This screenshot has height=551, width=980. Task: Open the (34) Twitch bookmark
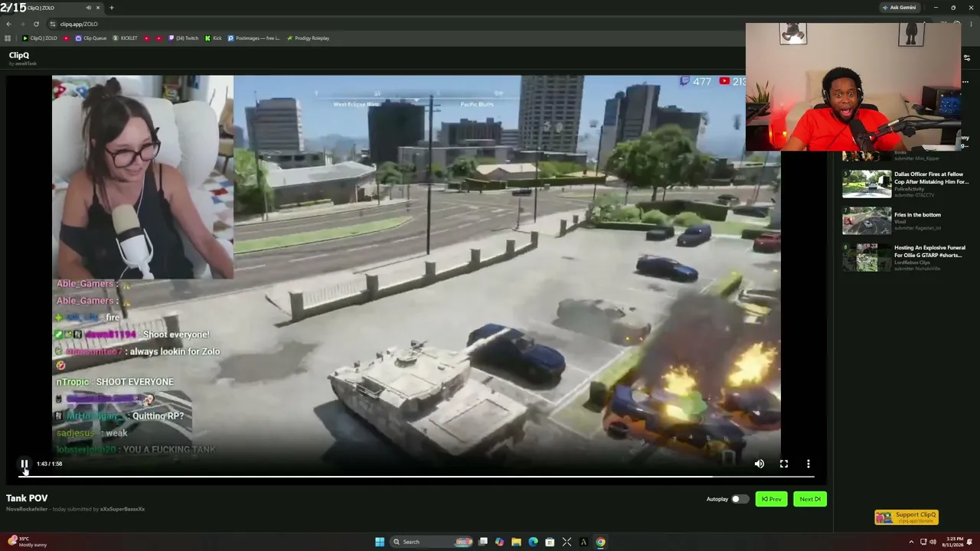[184, 38]
